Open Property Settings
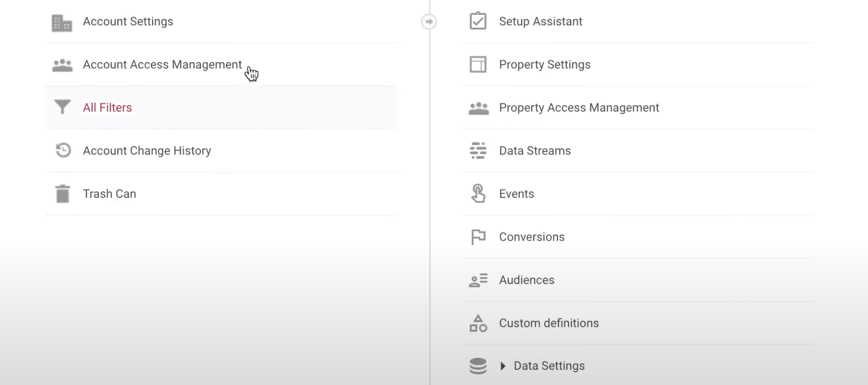This screenshot has width=868, height=385. point(545,65)
